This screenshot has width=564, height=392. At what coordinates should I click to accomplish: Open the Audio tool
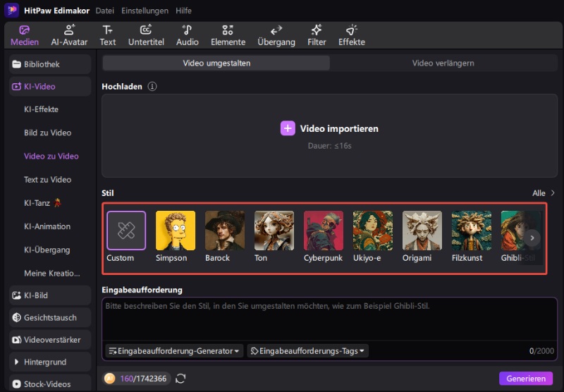click(x=187, y=35)
